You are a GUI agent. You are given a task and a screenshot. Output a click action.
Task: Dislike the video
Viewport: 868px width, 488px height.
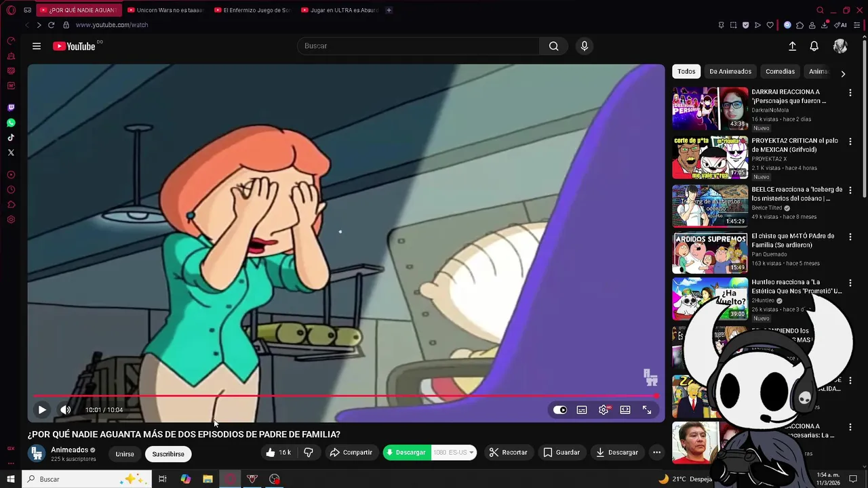point(309,453)
